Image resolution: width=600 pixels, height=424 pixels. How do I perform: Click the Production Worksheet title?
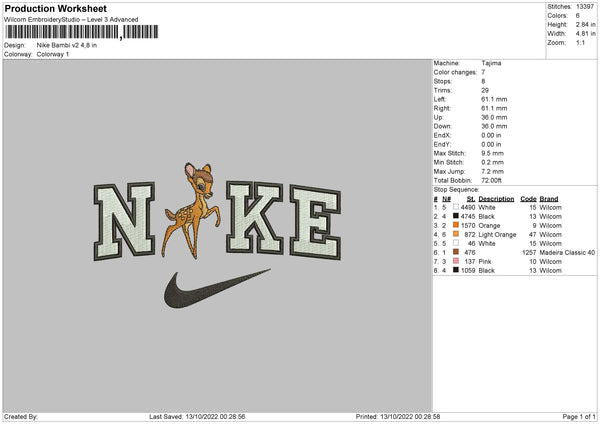[55, 8]
